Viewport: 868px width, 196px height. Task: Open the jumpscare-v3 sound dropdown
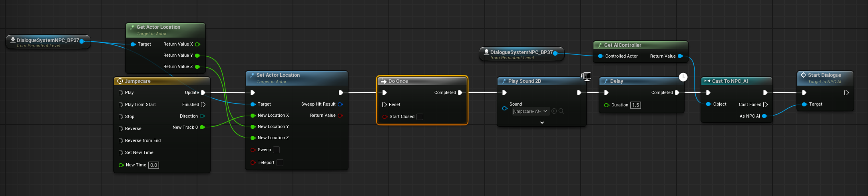tap(531, 111)
